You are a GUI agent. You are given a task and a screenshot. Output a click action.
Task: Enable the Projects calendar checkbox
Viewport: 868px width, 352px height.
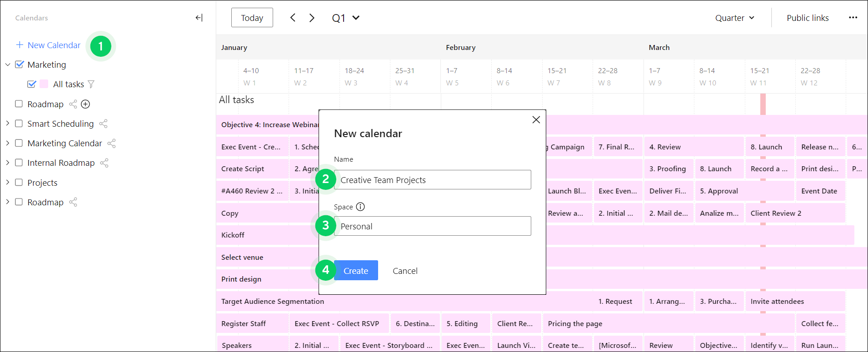click(19, 182)
